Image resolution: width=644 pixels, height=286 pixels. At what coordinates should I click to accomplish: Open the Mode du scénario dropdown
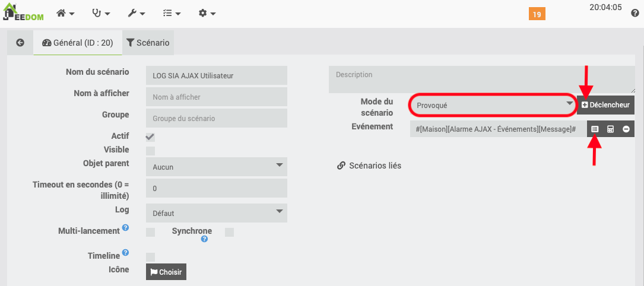[492, 105]
